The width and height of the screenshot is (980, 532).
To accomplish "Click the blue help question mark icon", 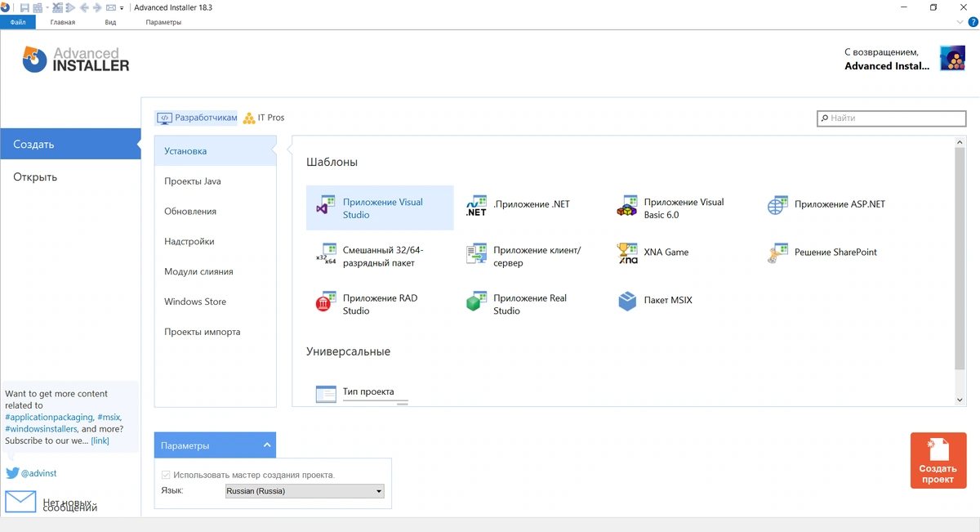I will click(x=973, y=22).
